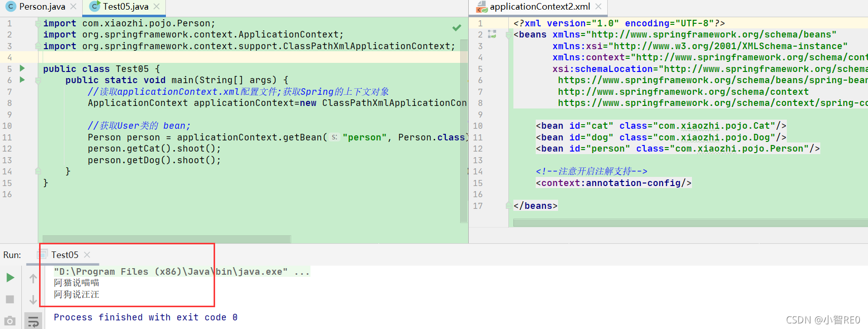868x329 pixels.
Task: Collapse the main method fold at line 6
Action: click(x=38, y=80)
